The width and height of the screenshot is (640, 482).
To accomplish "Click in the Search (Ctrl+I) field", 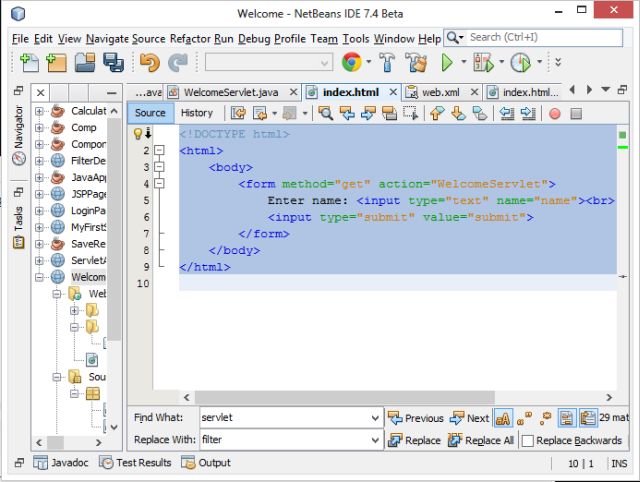I will click(x=544, y=38).
